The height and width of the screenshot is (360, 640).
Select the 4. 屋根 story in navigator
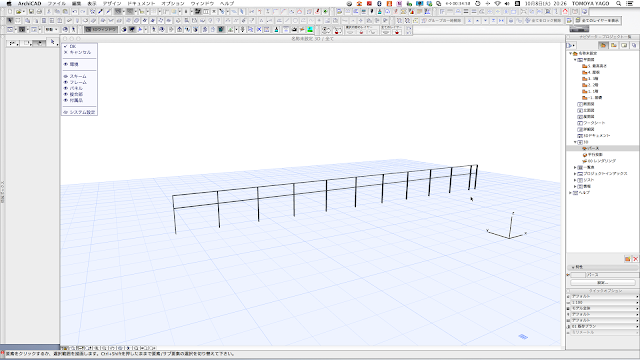pos(594,72)
